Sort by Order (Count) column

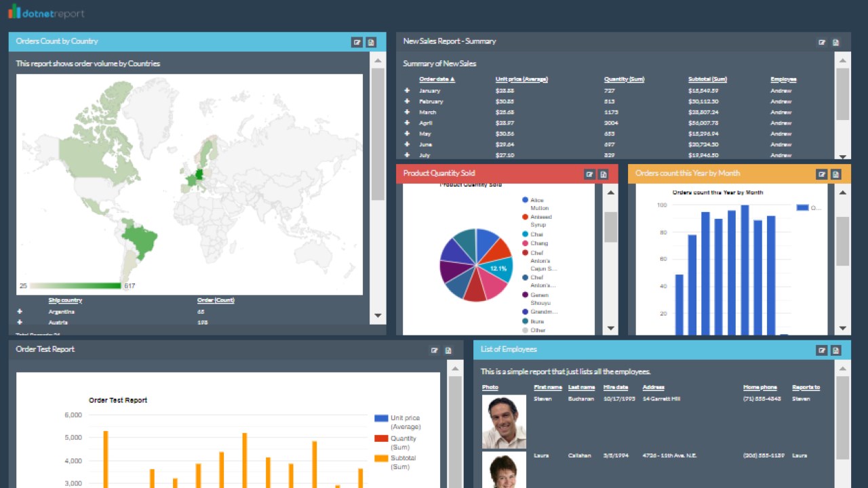click(216, 300)
